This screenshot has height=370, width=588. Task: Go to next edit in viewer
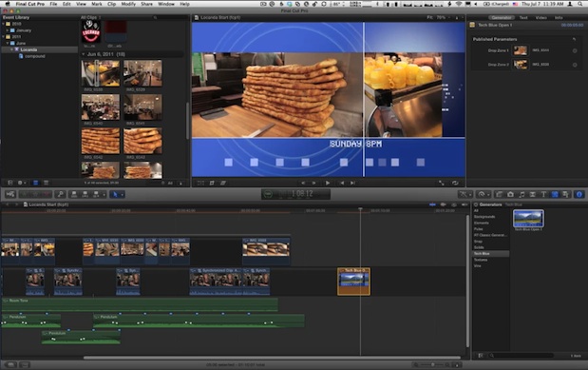[352, 183]
